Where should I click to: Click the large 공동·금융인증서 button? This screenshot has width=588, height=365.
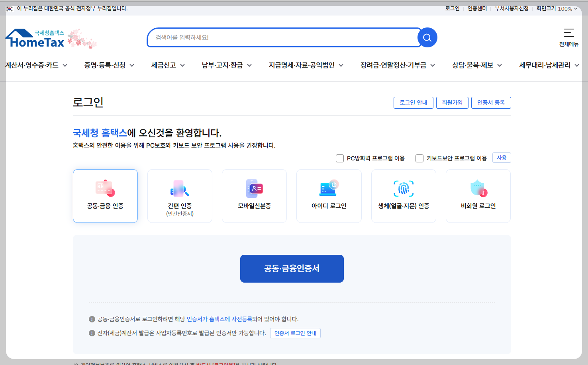pyautogui.click(x=292, y=269)
